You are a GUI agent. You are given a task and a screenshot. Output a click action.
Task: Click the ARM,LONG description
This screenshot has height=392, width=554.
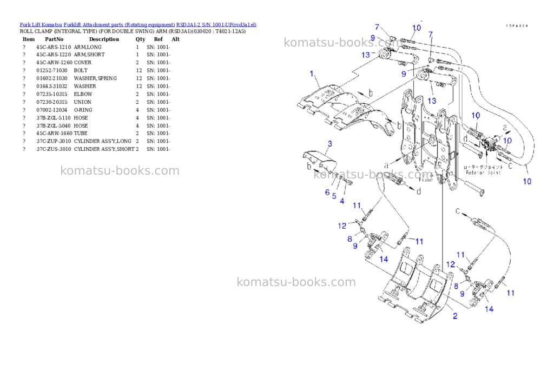click(88, 47)
